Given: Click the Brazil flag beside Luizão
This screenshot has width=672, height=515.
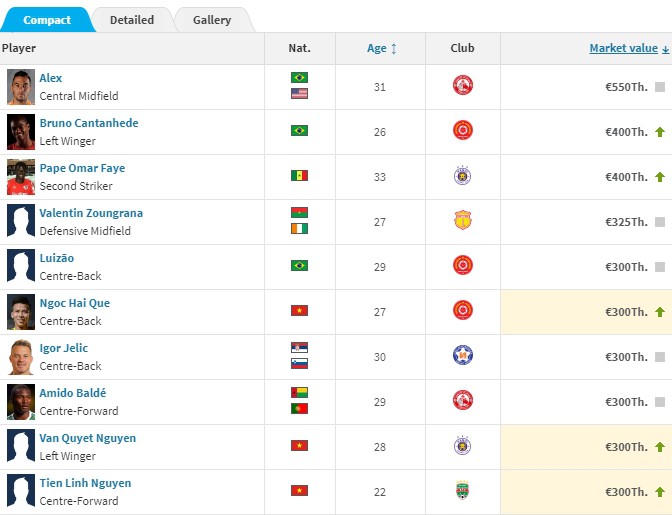Looking at the screenshot, I should [x=299, y=266].
